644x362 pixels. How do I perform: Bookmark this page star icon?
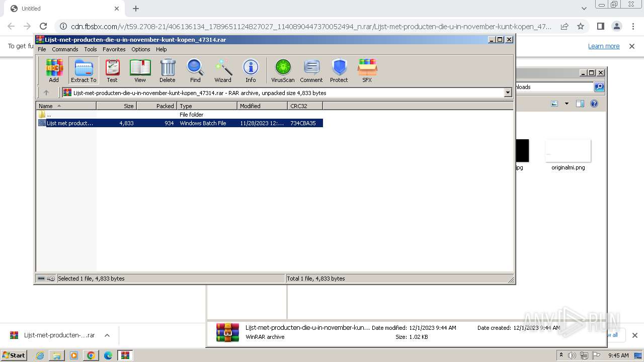point(581,26)
